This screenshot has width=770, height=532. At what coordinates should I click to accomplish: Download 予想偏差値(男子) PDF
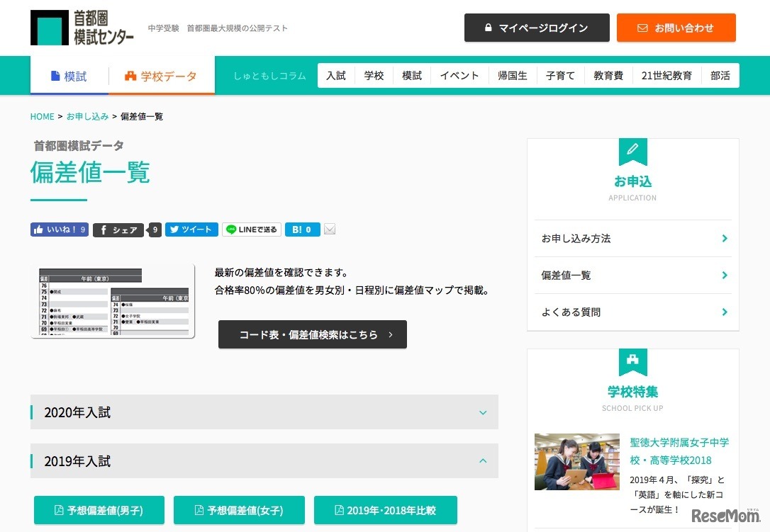coord(99,510)
